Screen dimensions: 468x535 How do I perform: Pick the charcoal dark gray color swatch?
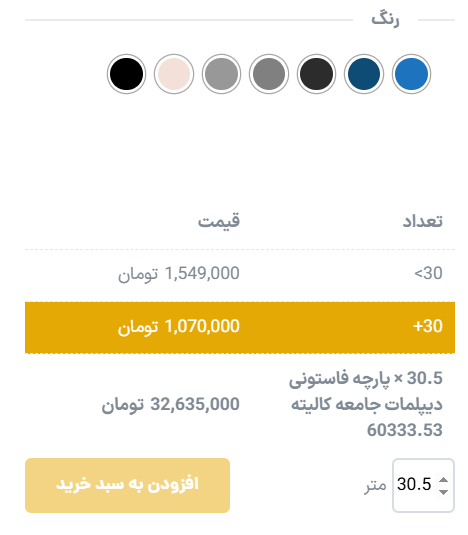[x=316, y=74]
